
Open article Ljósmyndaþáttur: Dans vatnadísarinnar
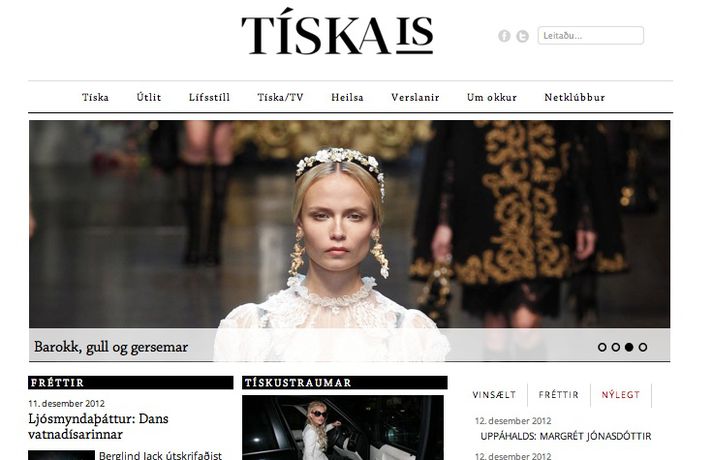click(98, 426)
